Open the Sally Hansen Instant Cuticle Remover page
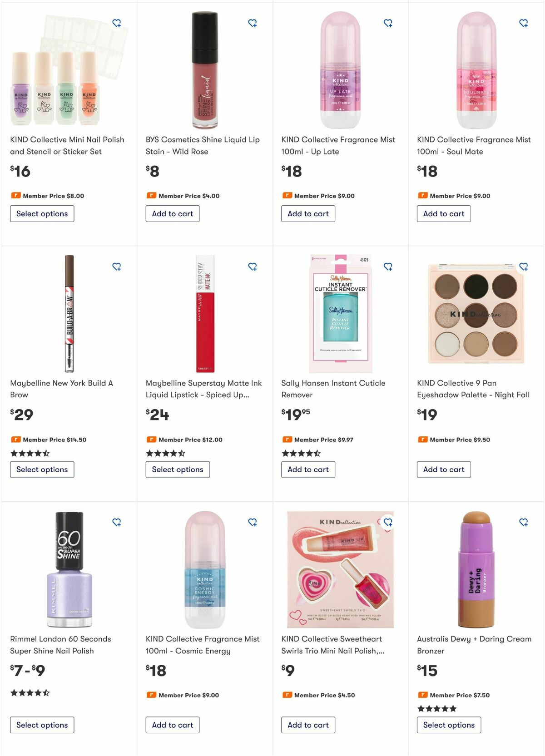 tap(333, 389)
